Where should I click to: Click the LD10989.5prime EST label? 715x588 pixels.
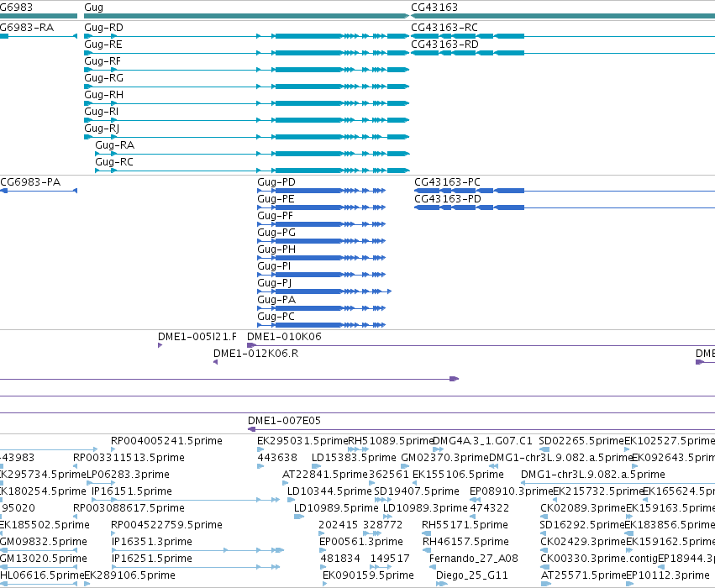tap(336, 508)
